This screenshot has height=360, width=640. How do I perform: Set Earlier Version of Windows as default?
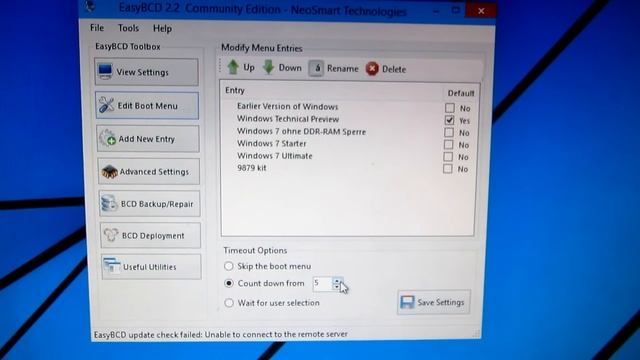coord(449,108)
